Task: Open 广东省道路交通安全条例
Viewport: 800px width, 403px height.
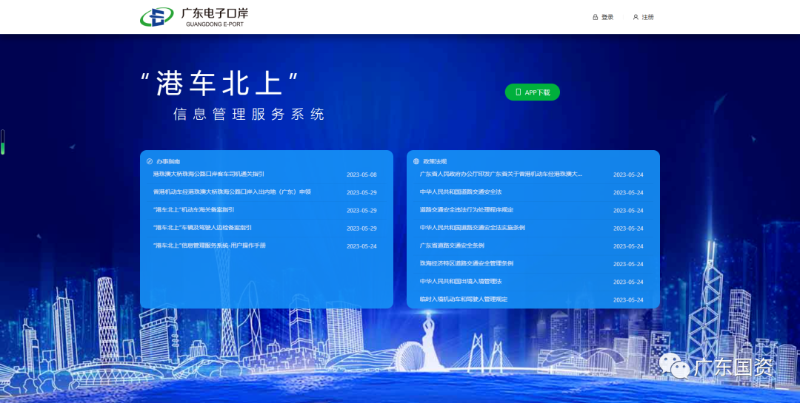Action: (x=452, y=245)
